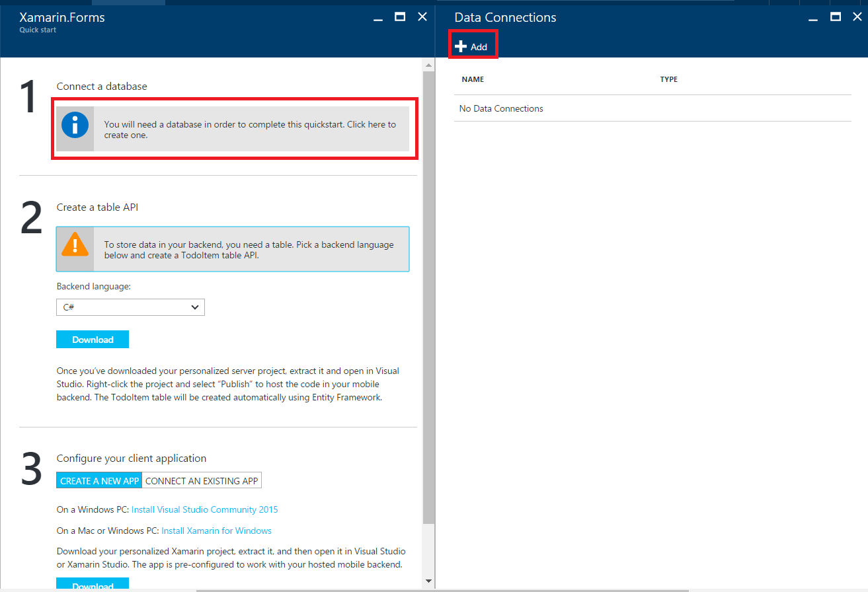Click the NAME column header
This screenshot has width=868, height=592.
pyautogui.click(x=473, y=79)
